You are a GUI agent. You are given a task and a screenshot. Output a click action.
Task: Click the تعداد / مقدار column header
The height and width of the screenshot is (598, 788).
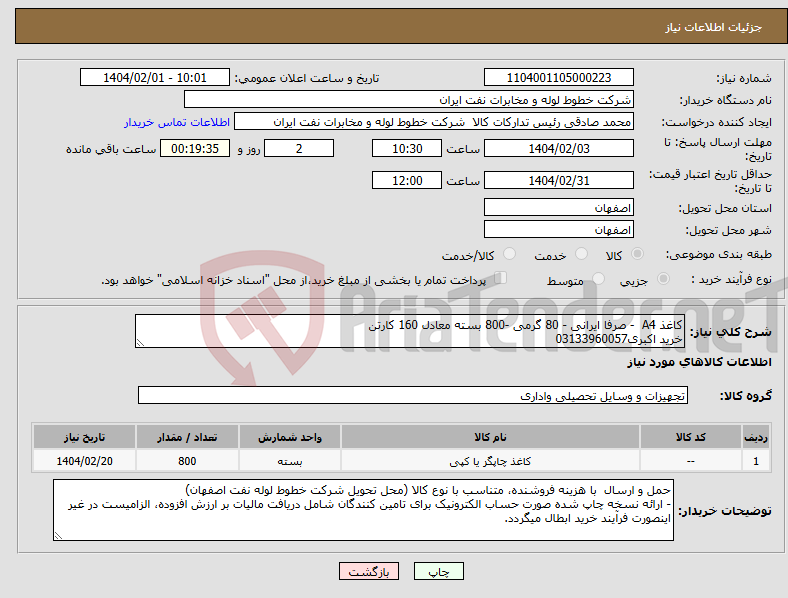click(187, 437)
